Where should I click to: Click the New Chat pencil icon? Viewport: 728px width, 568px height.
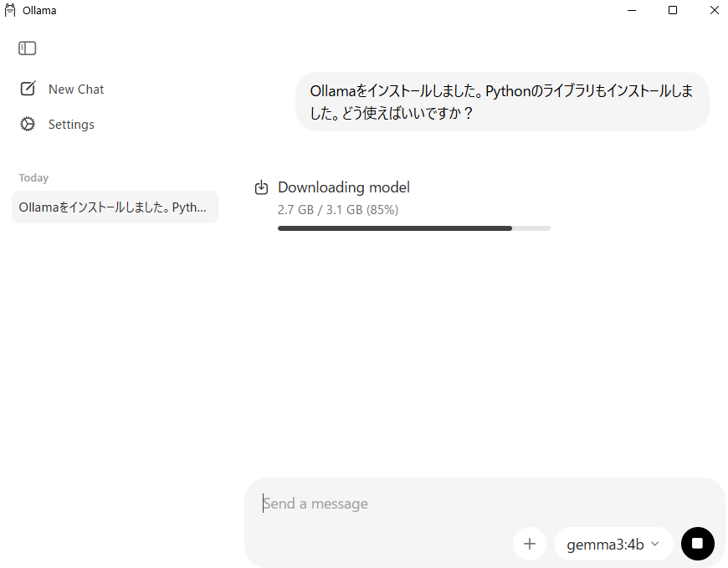pos(28,89)
